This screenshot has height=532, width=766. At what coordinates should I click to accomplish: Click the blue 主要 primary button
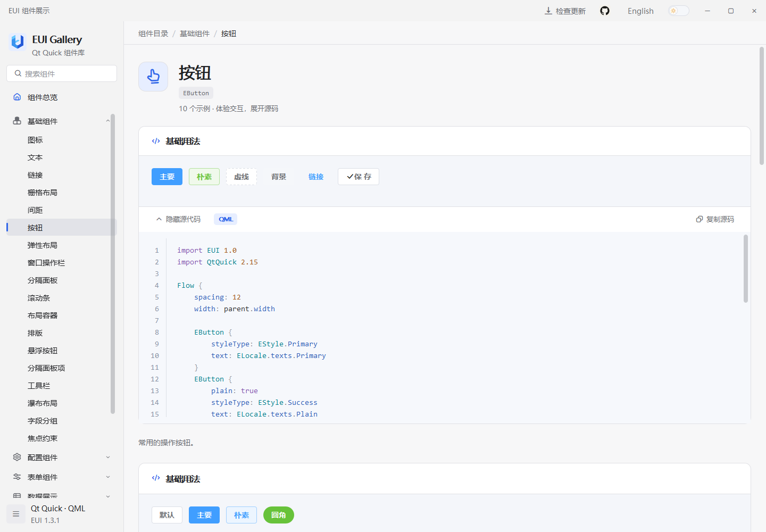[167, 177]
